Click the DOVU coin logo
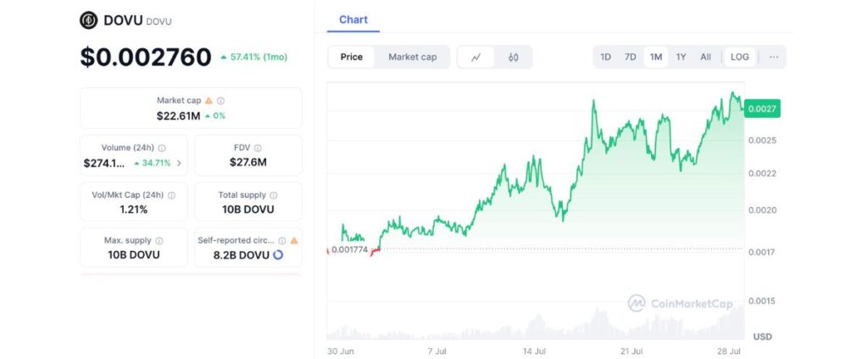 tap(88, 20)
